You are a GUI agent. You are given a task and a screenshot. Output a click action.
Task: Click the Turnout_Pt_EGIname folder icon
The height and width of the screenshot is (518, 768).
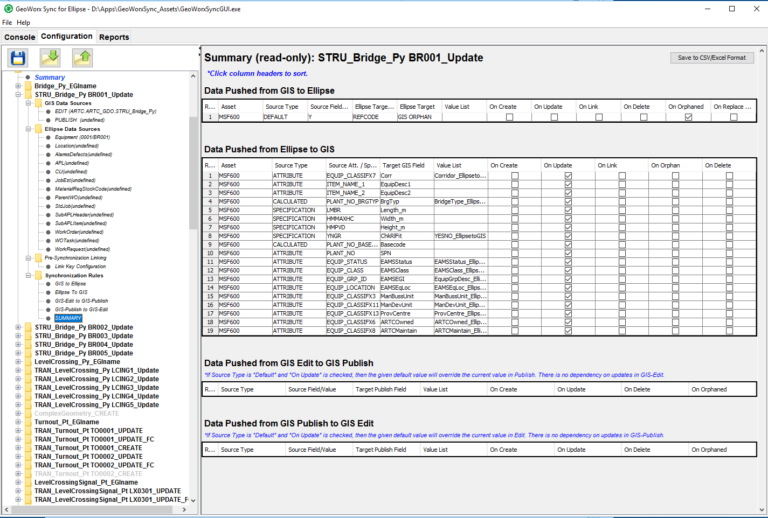pyautogui.click(x=27, y=423)
